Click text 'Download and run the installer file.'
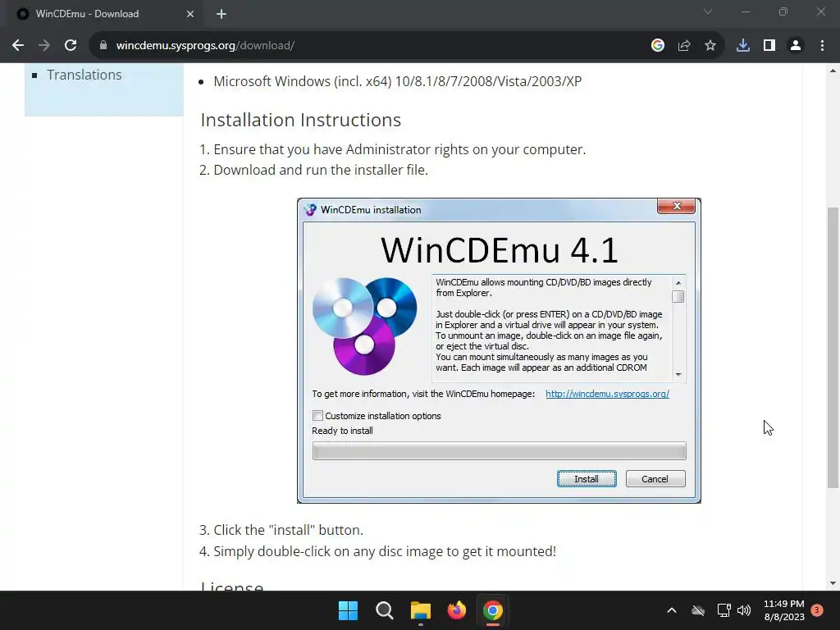Screen dimensions: 840x630 pos(321,170)
